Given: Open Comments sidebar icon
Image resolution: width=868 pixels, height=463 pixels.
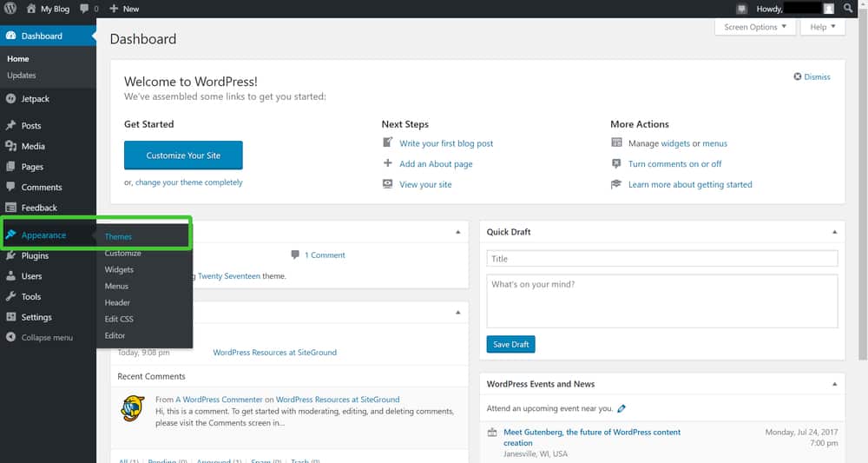Looking at the screenshot, I should pos(10,187).
